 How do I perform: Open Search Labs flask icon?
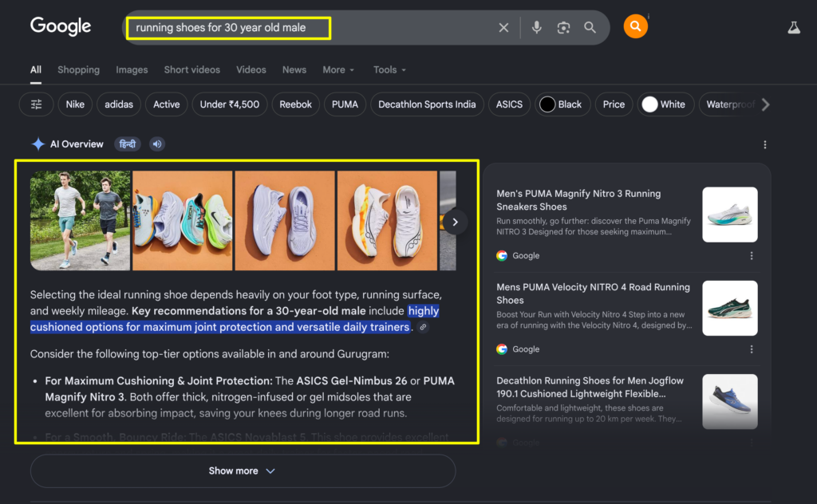coord(794,28)
